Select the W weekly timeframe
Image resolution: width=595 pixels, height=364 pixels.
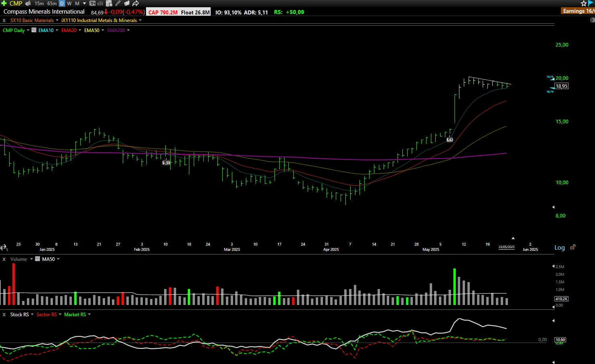[69, 3]
